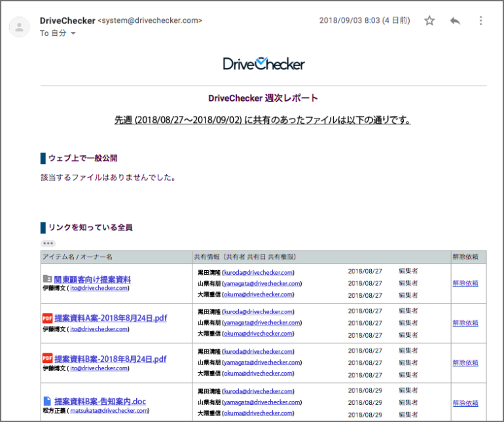The height and width of the screenshot is (422, 504).
Task: Click kuroda@drivechecker.com in 提案資料B案 pdf row
Action: [259, 351]
